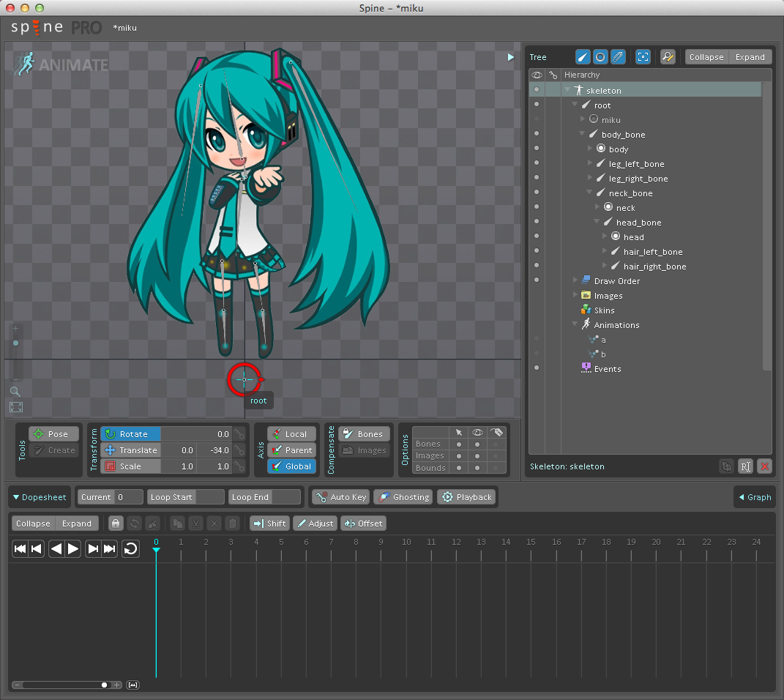The height and width of the screenshot is (700, 784).
Task: Toggle attachments paperclip filter in Tree panel
Action: tap(618, 57)
